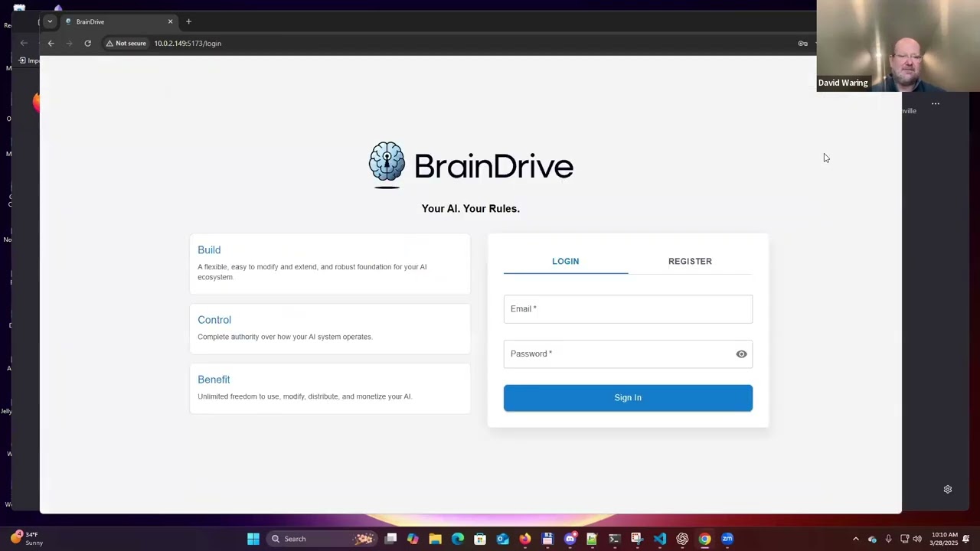The width and height of the screenshot is (980, 551).
Task: Open the settings gear icon
Action: coord(947,490)
